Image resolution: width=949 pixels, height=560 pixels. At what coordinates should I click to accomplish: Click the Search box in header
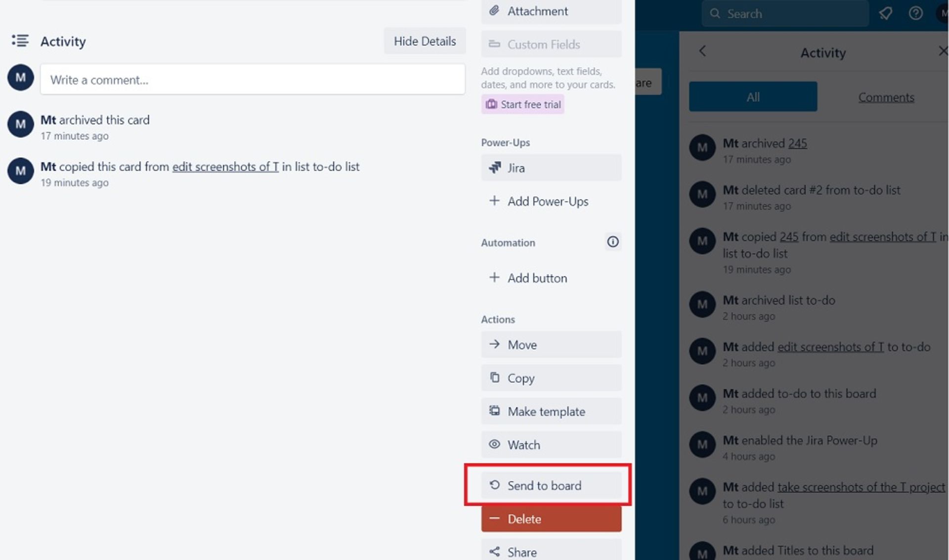(785, 14)
